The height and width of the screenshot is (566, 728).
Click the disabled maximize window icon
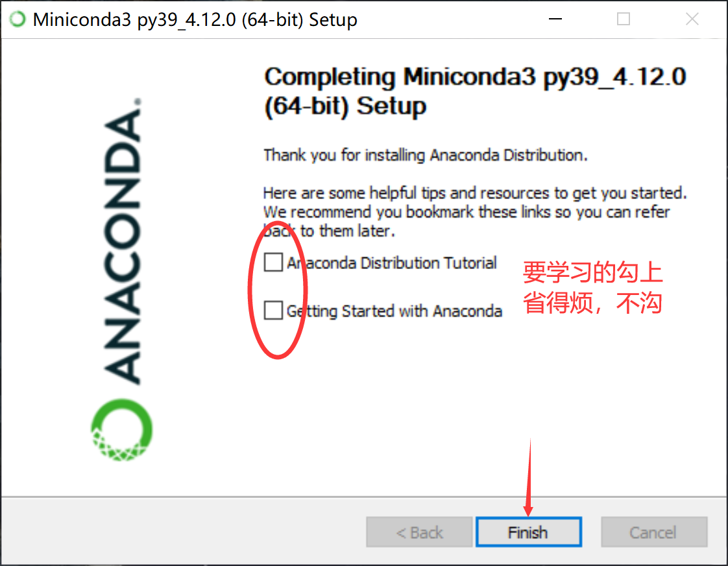pyautogui.click(x=623, y=19)
